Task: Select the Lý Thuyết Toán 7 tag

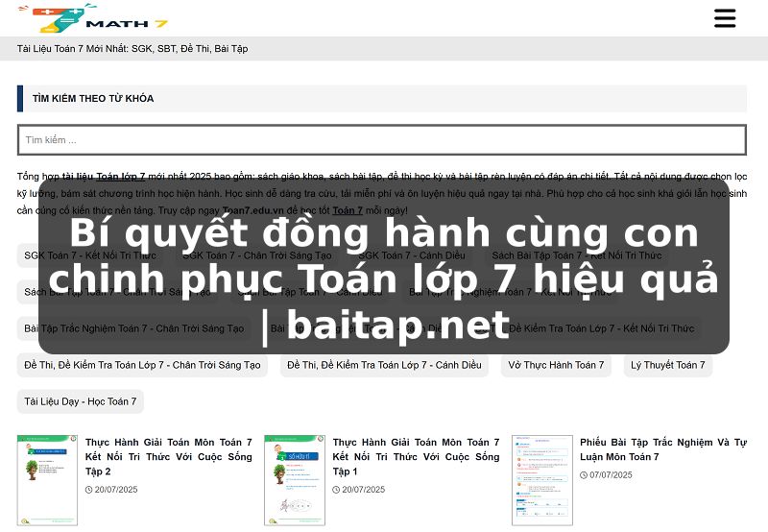Action: coord(667,365)
